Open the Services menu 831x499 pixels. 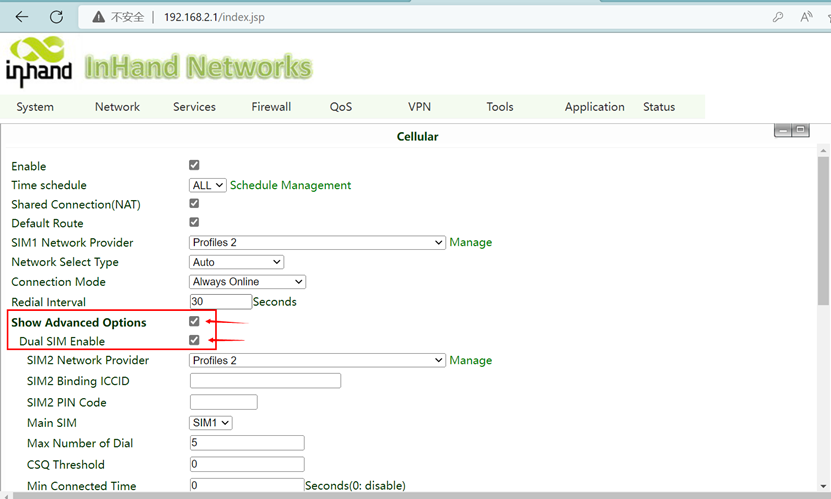194,107
